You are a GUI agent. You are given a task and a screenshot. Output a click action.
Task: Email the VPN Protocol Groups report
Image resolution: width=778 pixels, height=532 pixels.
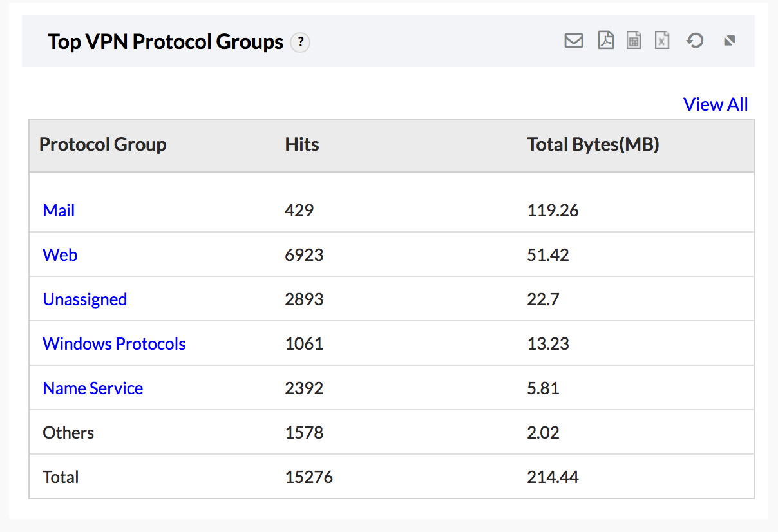tap(573, 41)
